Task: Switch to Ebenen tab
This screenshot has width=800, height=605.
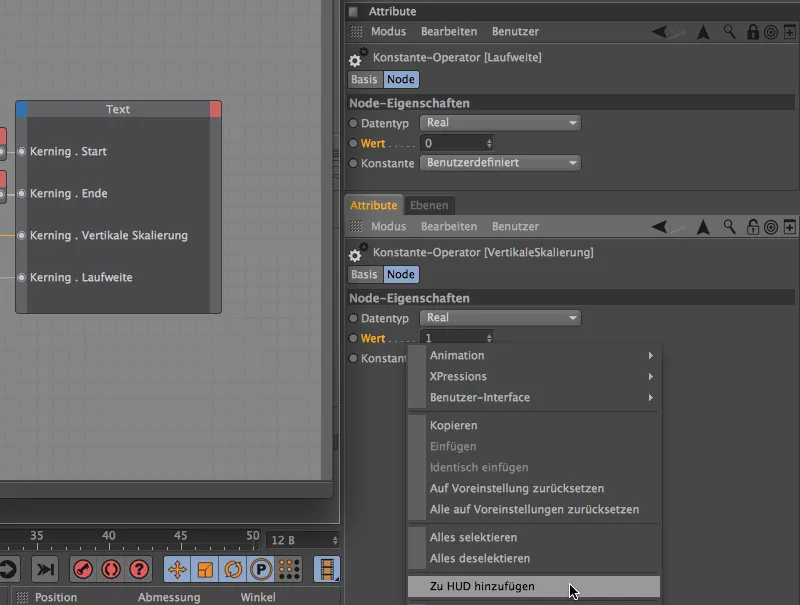Action: coord(429,205)
